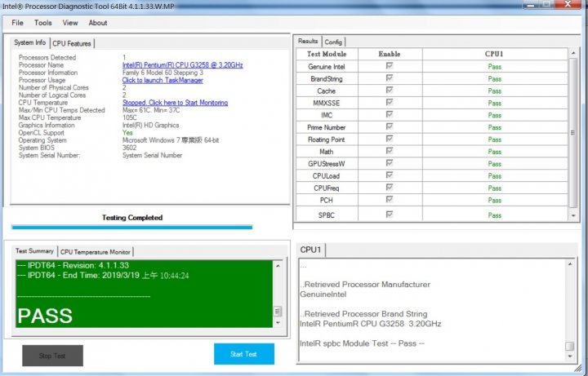The image size is (588, 376).
Task: Open the File menu
Action: [17, 23]
